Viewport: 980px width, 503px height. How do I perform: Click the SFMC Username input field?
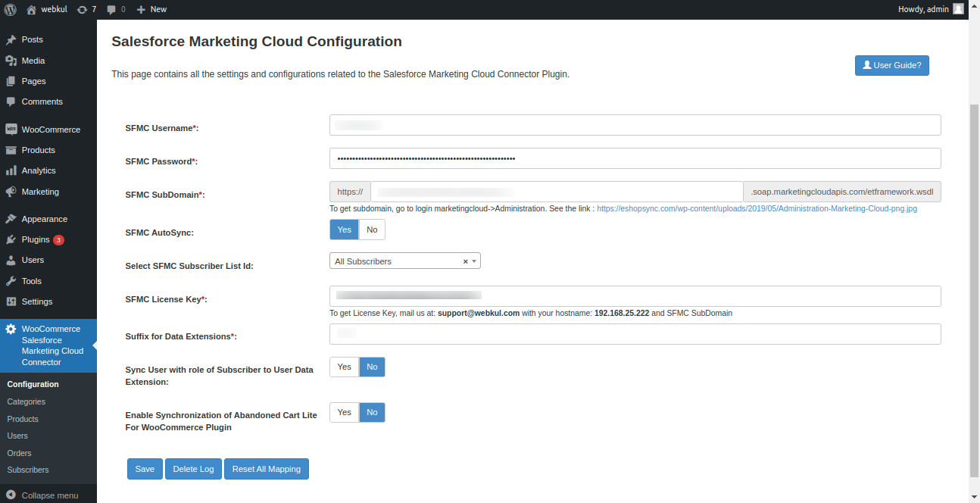[635, 125]
